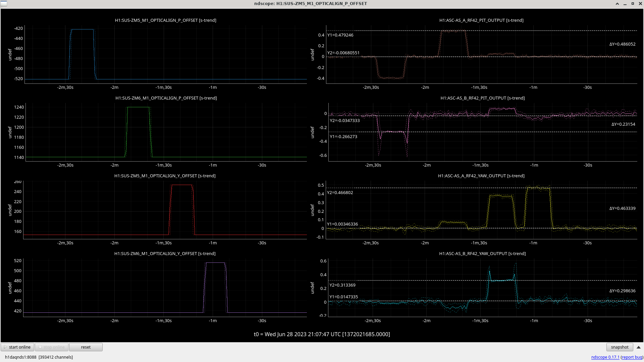Expand the panel with the up-triangle arrow
The image size is (644, 362).
(639, 347)
